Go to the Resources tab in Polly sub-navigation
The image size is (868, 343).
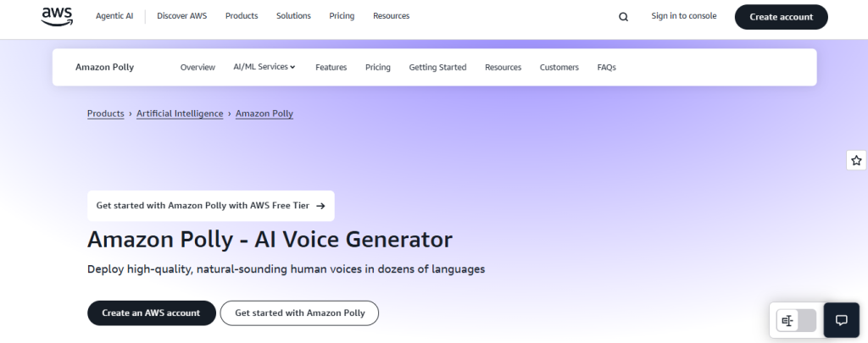(503, 68)
